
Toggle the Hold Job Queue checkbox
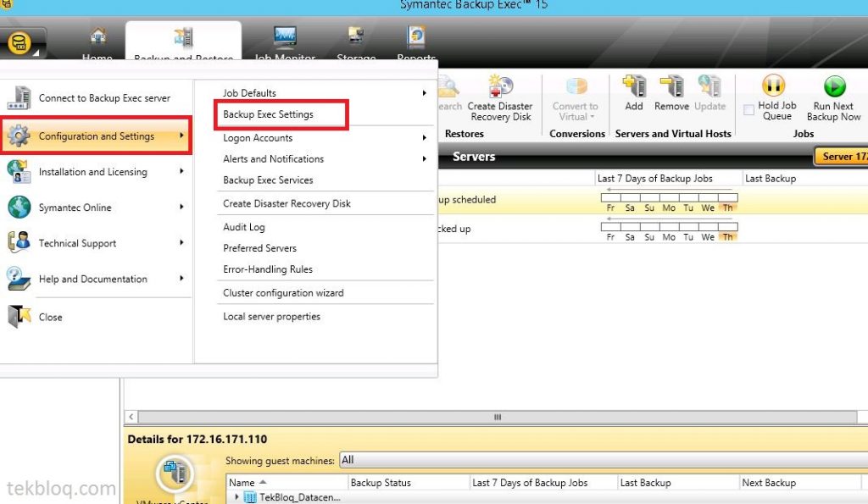pyautogui.click(x=749, y=110)
